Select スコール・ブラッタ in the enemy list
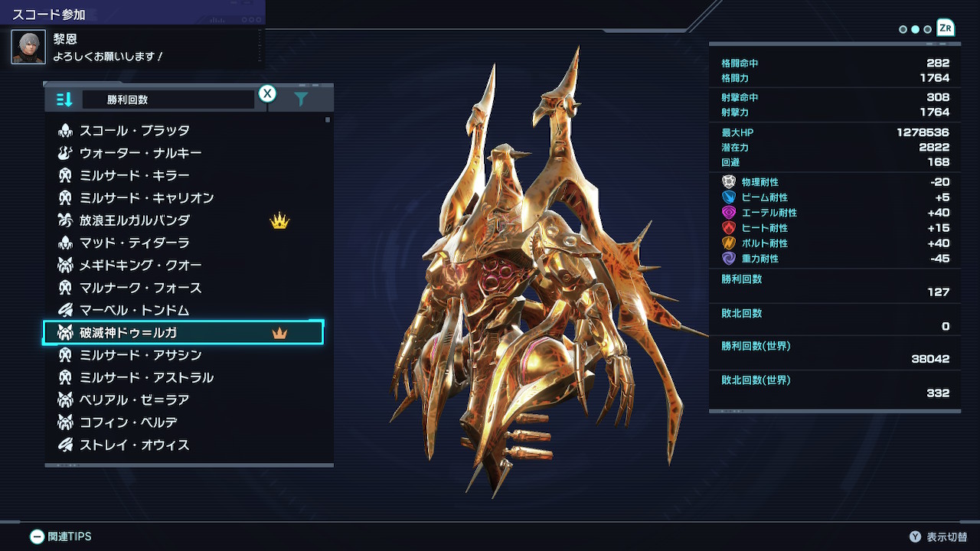This screenshot has width=980, height=551. (x=184, y=131)
